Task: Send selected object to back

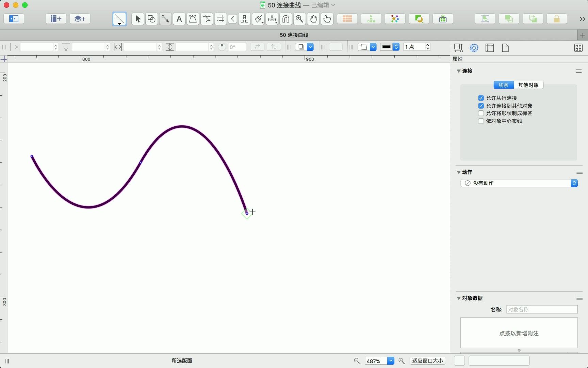Action: (533, 19)
